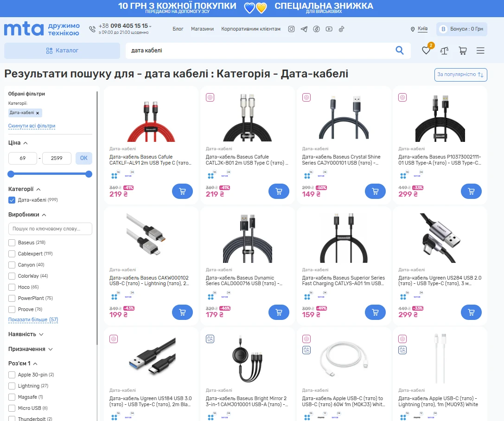Viewport: 504px width, 421px height.
Task: Click the maximum price field 2599
Action: click(57, 158)
